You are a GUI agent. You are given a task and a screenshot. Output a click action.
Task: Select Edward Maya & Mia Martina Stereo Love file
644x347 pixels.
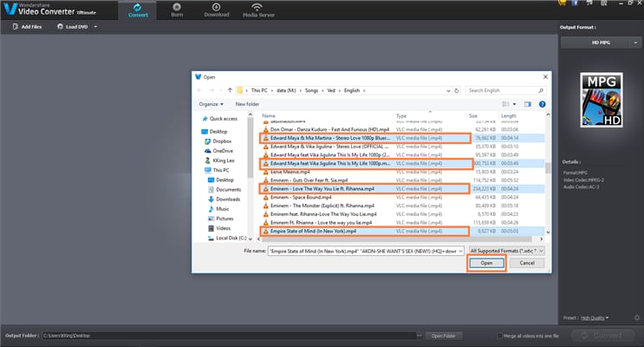click(x=402, y=138)
